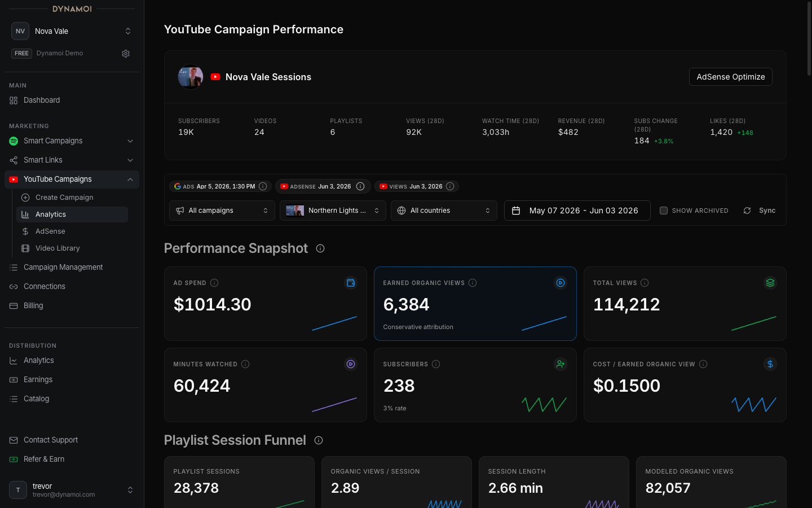Click the Earned Organic Views play icon
The image size is (812, 508).
point(561,283)
